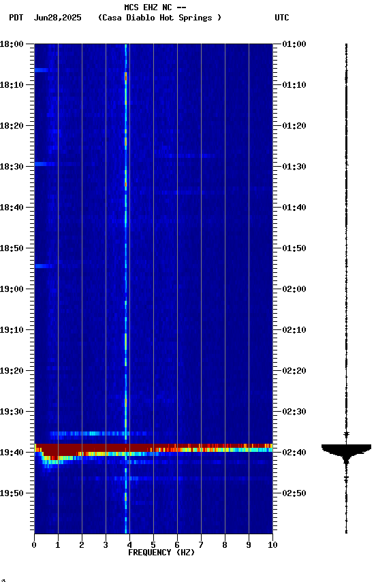Click the 18:00 PDT time tick label
The image size is (376, 588).
point(12,44)
